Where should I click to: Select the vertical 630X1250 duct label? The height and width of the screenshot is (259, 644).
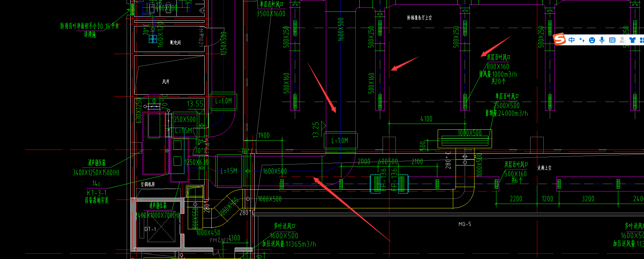coord(138,111)
